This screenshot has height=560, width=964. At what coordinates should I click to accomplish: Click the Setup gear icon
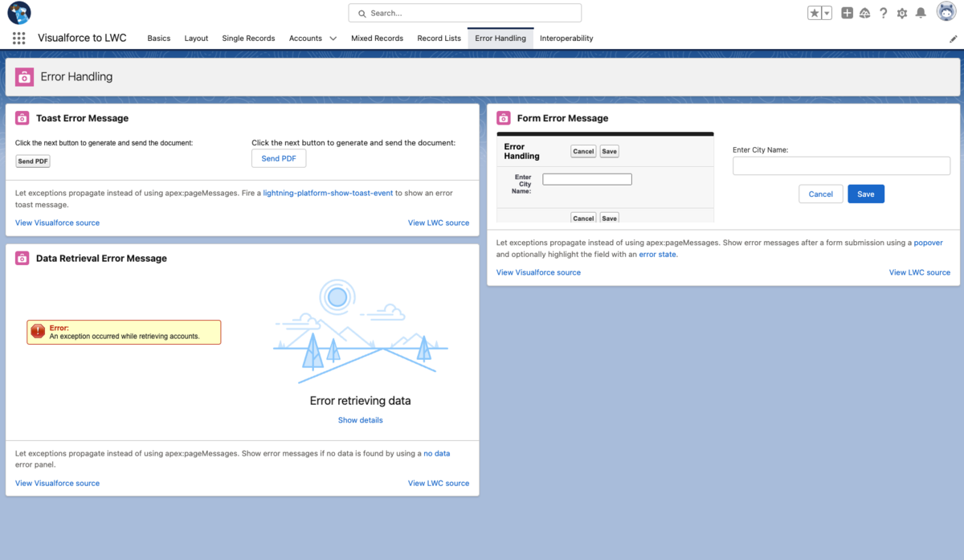click(901, 13)
